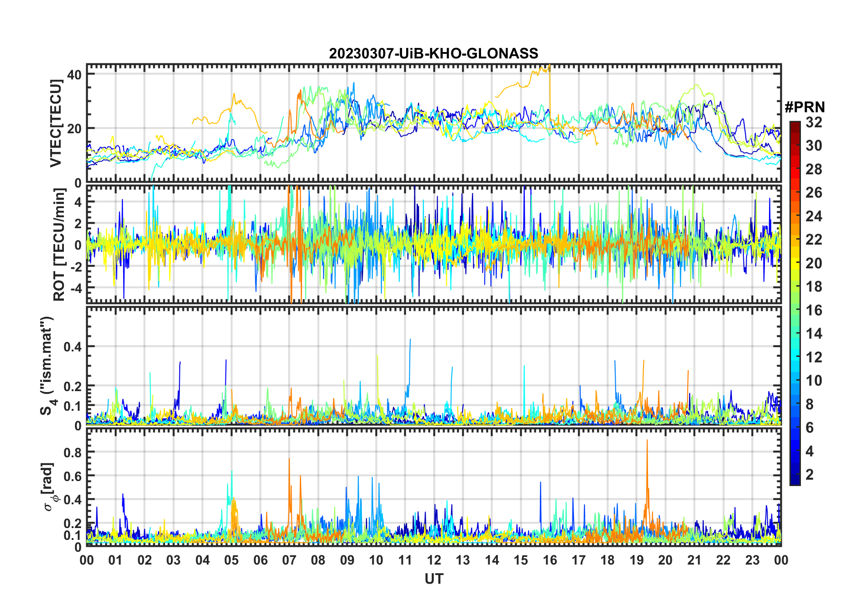Click the 40 tick on VTEC axis
The image size is (868, 607).
pyautogui.click(x=74, y=74)
